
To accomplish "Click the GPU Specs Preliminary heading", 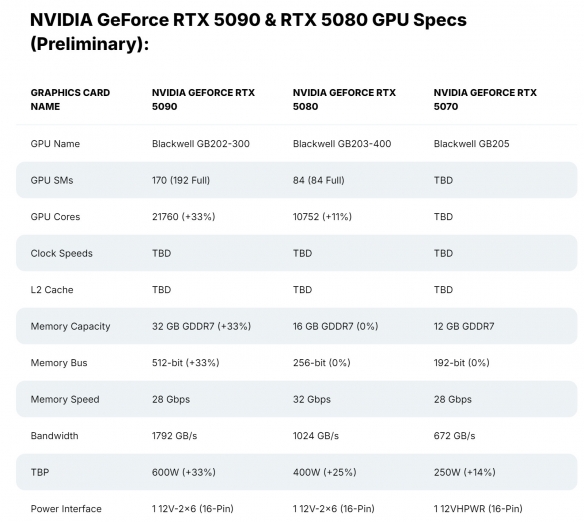I will point(248,32).
